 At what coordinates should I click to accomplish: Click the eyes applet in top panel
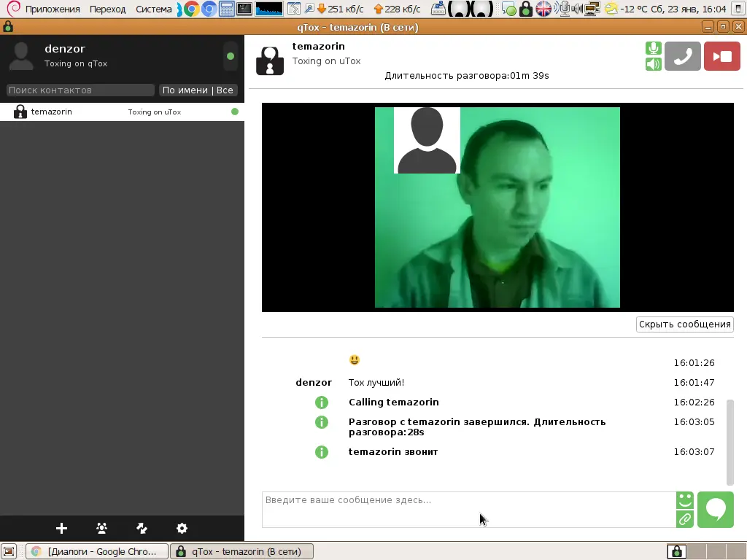(471, 9)
